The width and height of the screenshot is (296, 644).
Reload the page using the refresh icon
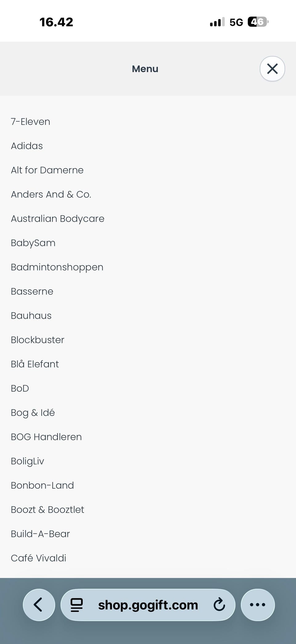[219, 604]
